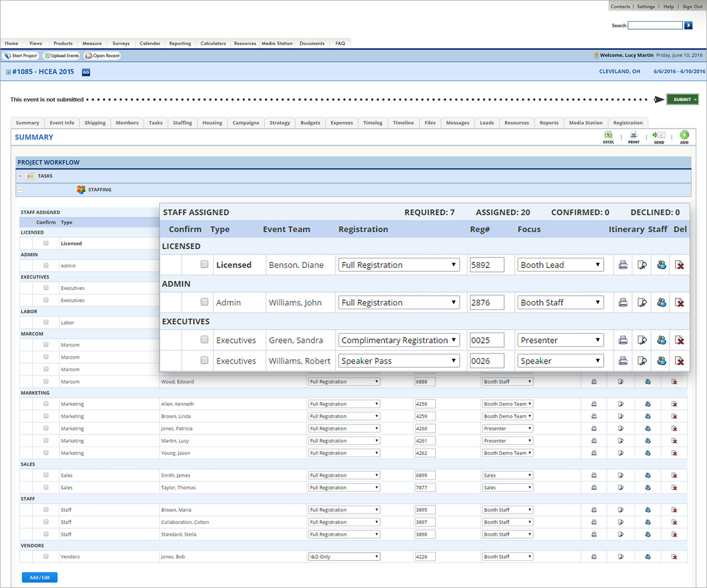
Task: Click the green Add icon
Action: (x=685, y=137)
